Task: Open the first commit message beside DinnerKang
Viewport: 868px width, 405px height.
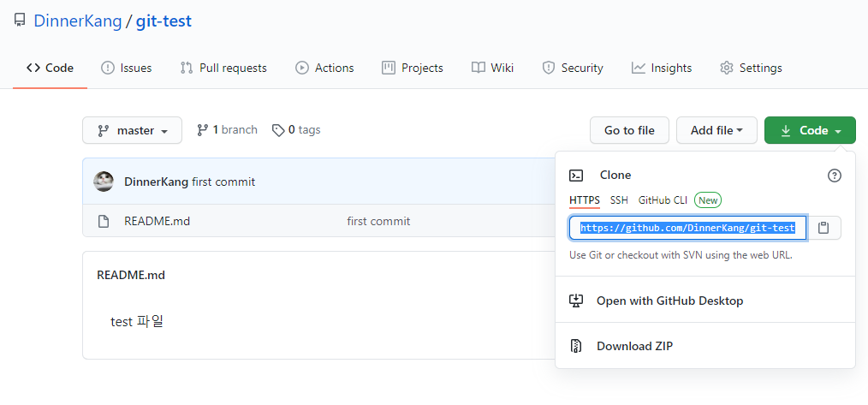Action: tap(223, 182)
